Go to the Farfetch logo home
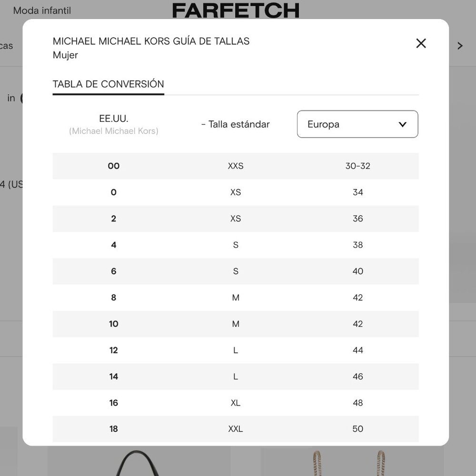Viewport: 476px width, 476px height. point(236,10)
